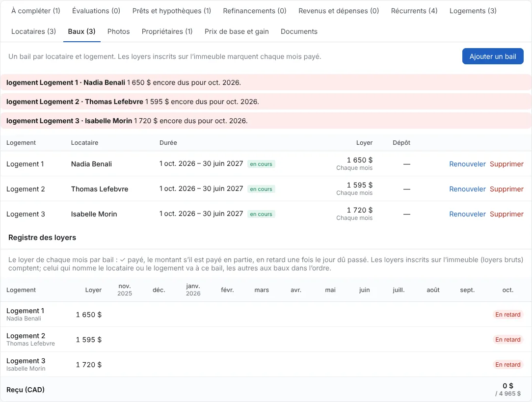Image resolution: width=532 pixels, height=402 pixels.
Task: Click the Durée column header
Action: [x=168, y=143]
